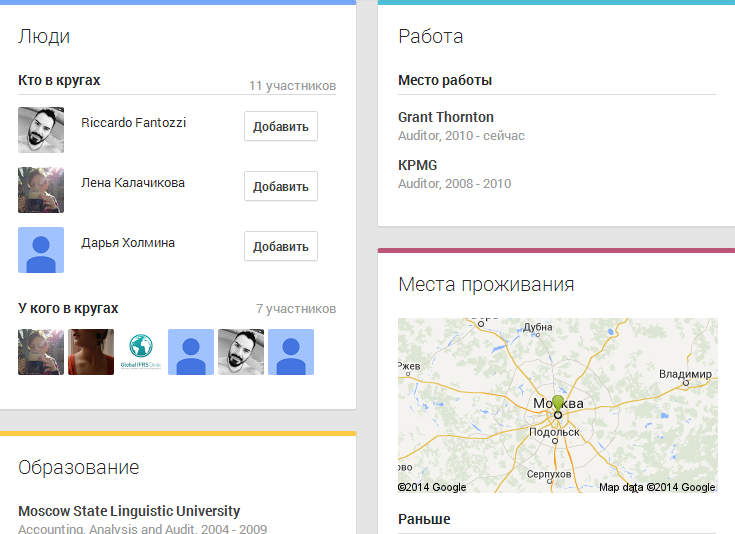Open the Global IFRS Desk globe logo

click(141, 352)
